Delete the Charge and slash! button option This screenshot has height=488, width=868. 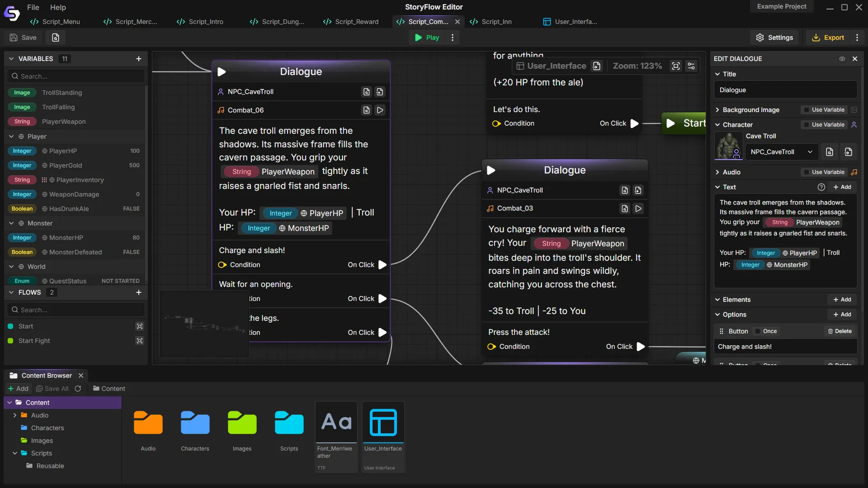coord(840,331)
